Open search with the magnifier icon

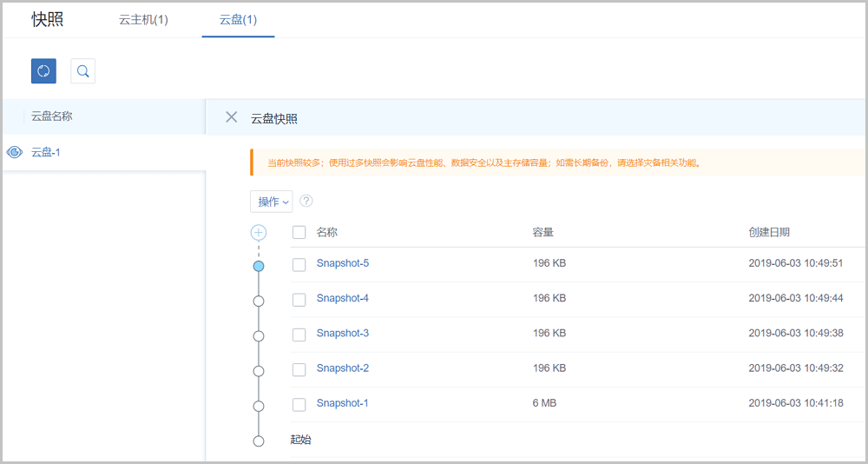click(x=82, y=71)
